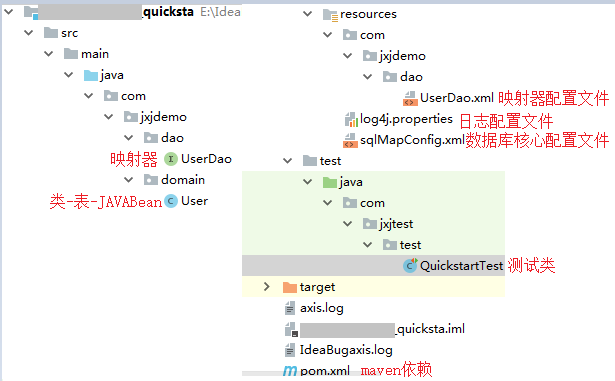This screenshot has height=381, width=615.
Task: Select the jxjdemo label under main java
Action: pyautogui.click(x=164, y=117)
